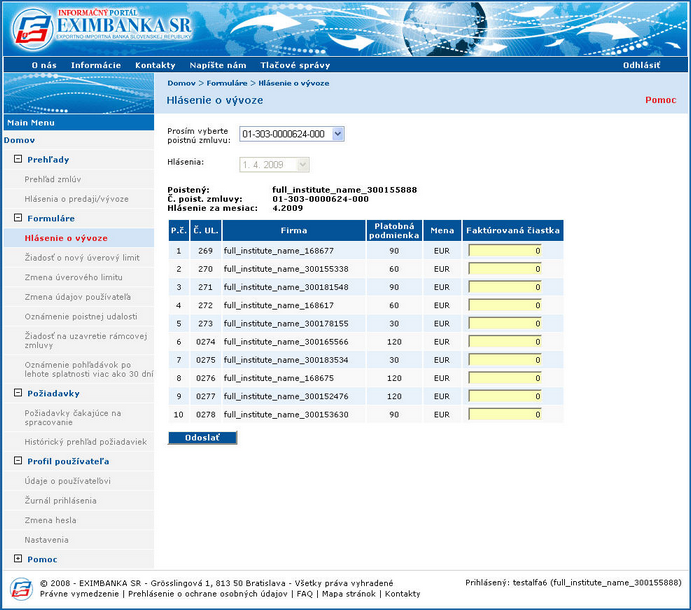Open Žiadosť na uzavretie rámcovej zmluvy

(x=85, y=341)
